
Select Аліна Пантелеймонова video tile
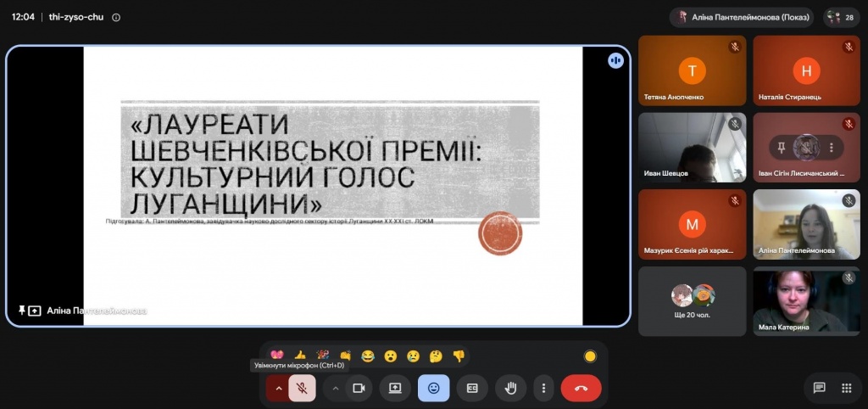[x=807, y=225]
